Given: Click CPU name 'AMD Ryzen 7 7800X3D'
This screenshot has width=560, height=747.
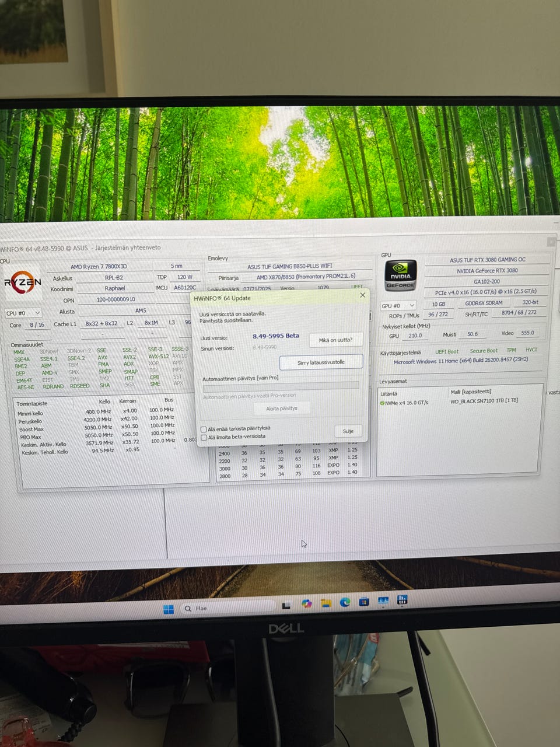Looking at the screenshot, I should [x=99, y=267].
